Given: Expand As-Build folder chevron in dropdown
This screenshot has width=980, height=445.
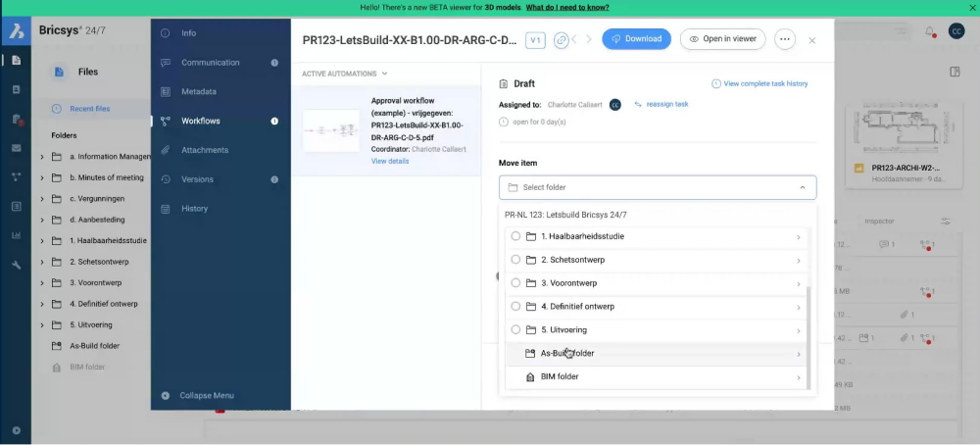Looking at the screenshot, I should 798,355.
